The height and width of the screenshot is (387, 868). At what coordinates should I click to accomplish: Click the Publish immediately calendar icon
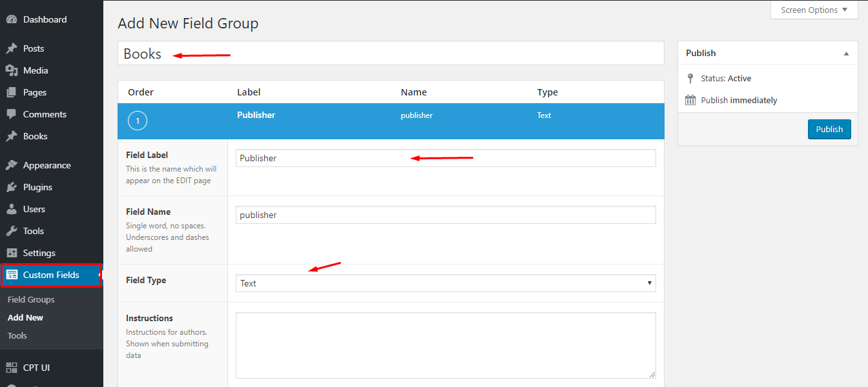(688, 100)
